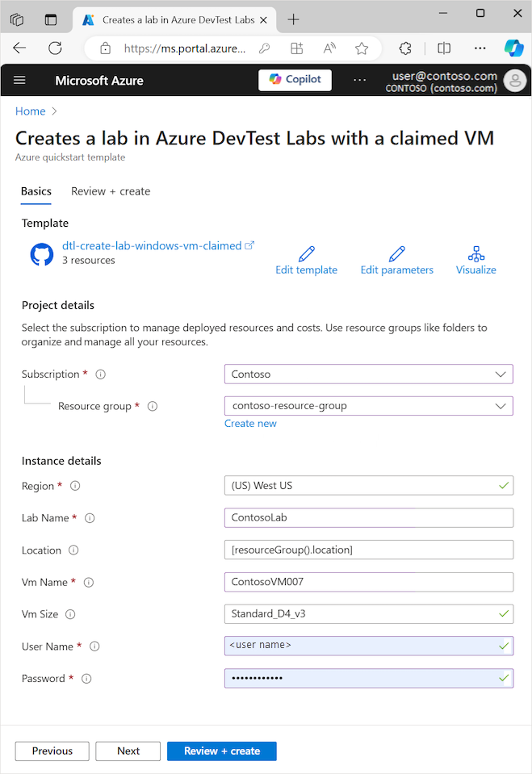Select the Edit template pencil icon
Screen dimensions: 532x774
(306, 254)
